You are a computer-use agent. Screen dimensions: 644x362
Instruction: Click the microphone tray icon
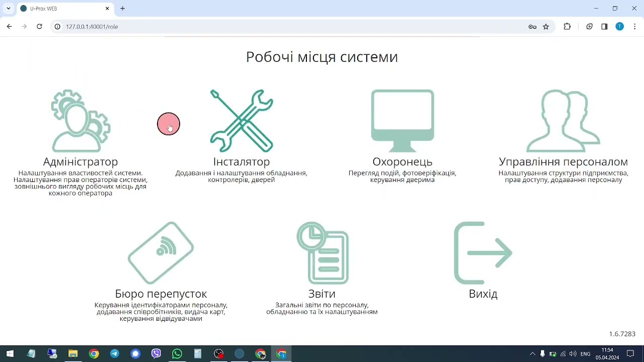542,354
